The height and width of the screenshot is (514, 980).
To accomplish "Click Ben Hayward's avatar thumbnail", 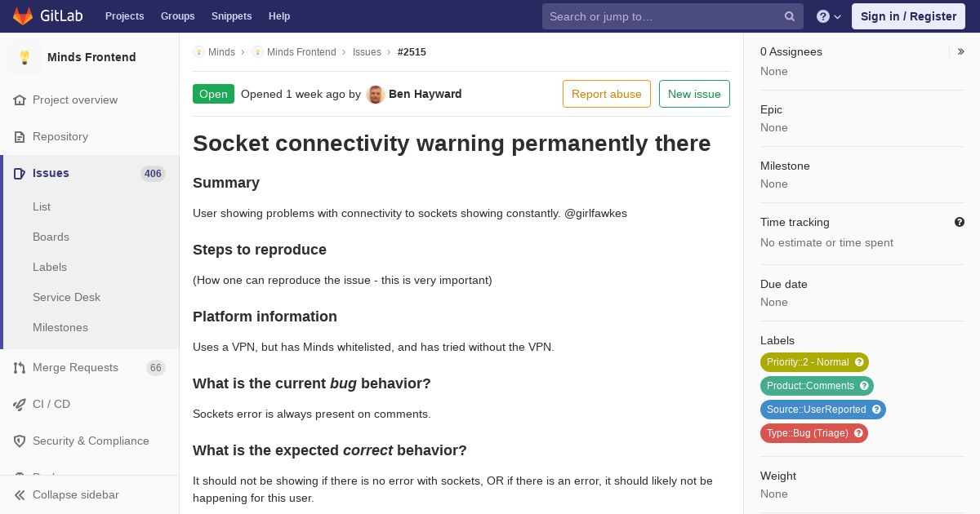I will coord(376,95).
